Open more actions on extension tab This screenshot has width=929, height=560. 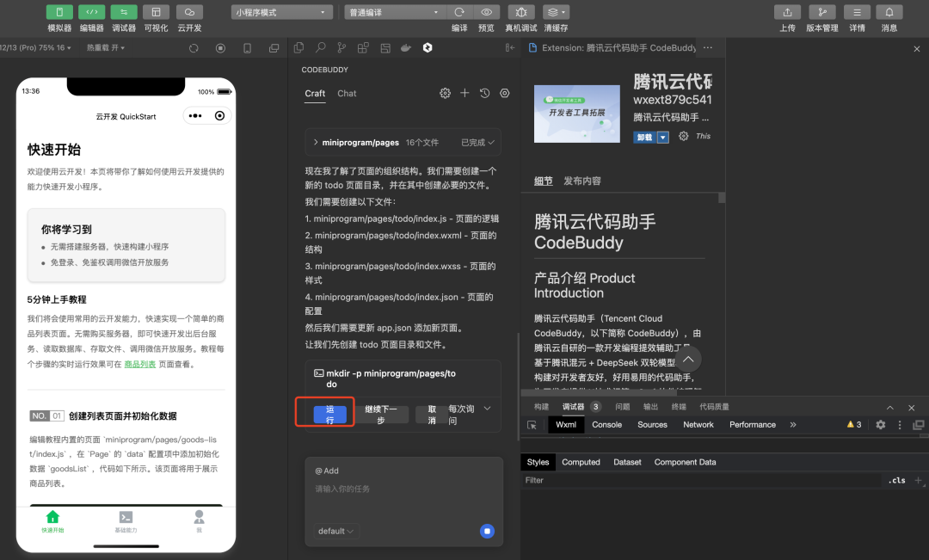pyautogui.click(x=707, y=47)
